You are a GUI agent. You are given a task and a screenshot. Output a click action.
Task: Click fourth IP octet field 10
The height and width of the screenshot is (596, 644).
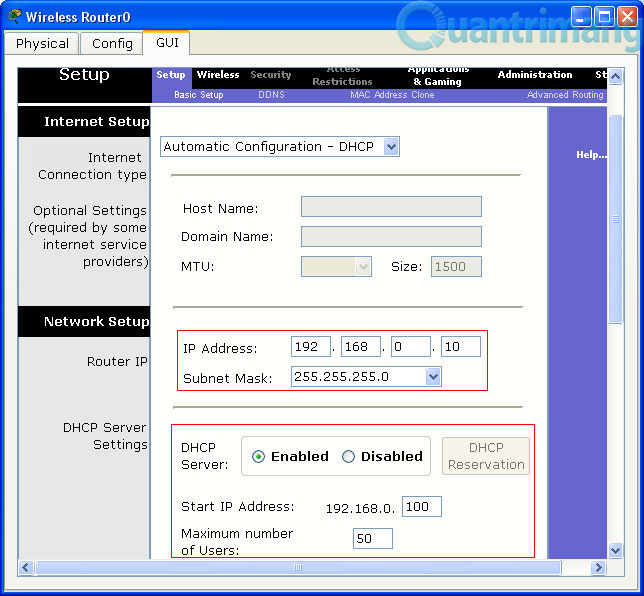coord(460,347)
